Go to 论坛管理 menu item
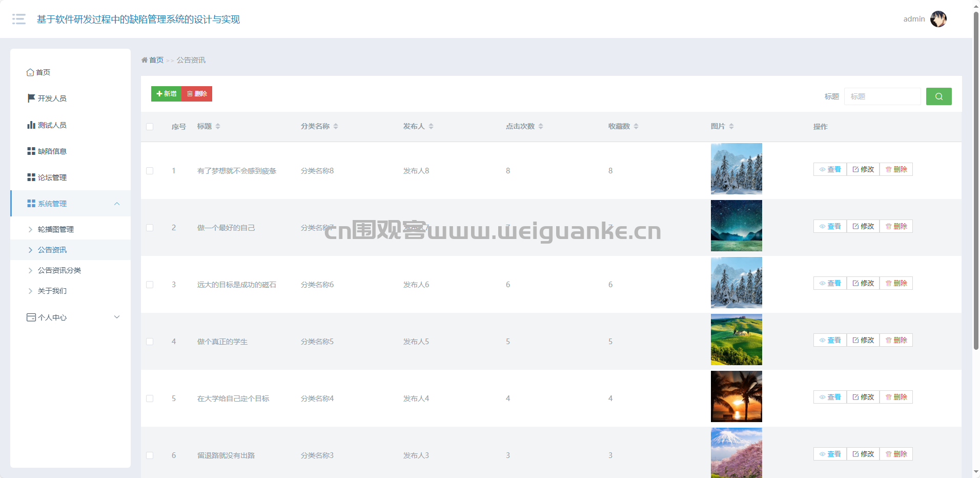The image size is (980, 478). click(52, 177)
